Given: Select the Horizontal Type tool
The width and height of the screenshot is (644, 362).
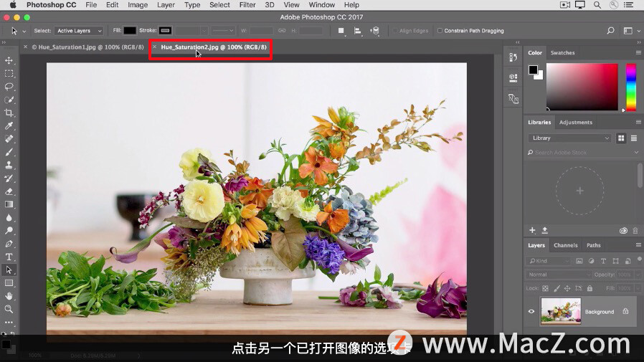Looking at the screenshot, I should pos(9,257).
